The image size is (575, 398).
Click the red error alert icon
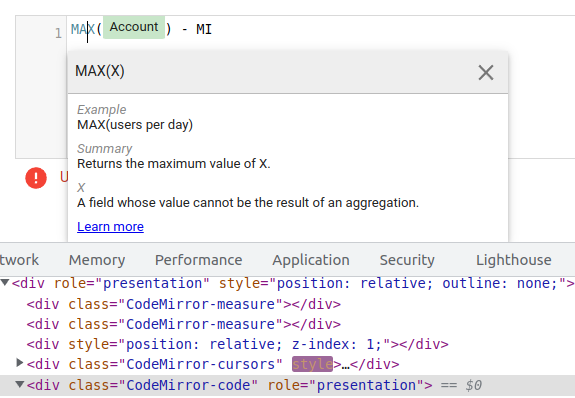click(x=36, y=178)
